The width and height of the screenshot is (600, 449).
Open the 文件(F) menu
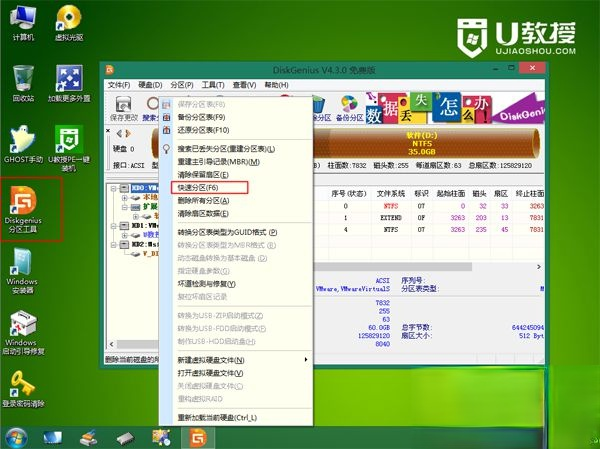pos(119,85)
